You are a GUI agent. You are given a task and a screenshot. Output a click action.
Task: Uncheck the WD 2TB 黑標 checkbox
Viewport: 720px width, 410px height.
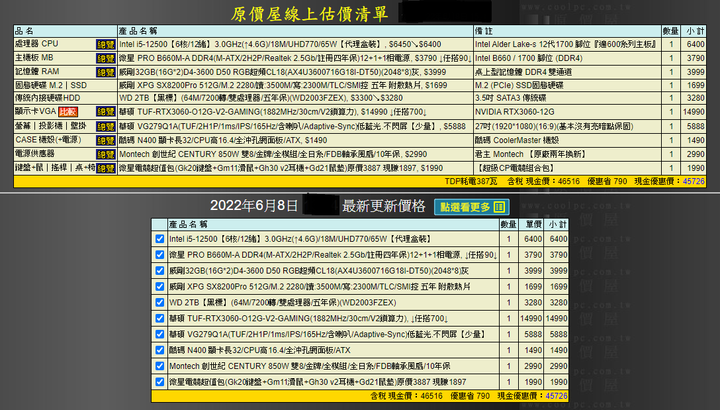pyautogui.click(x=159, y=303)
